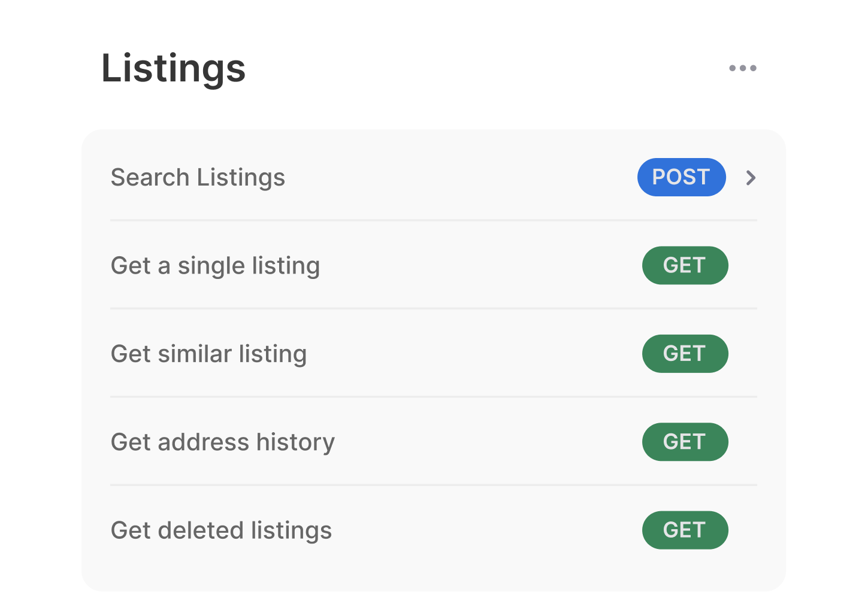Viewport: 868px width, 607px height.
Task: Click the divider below Search Listings
Action: pos(434,220)
